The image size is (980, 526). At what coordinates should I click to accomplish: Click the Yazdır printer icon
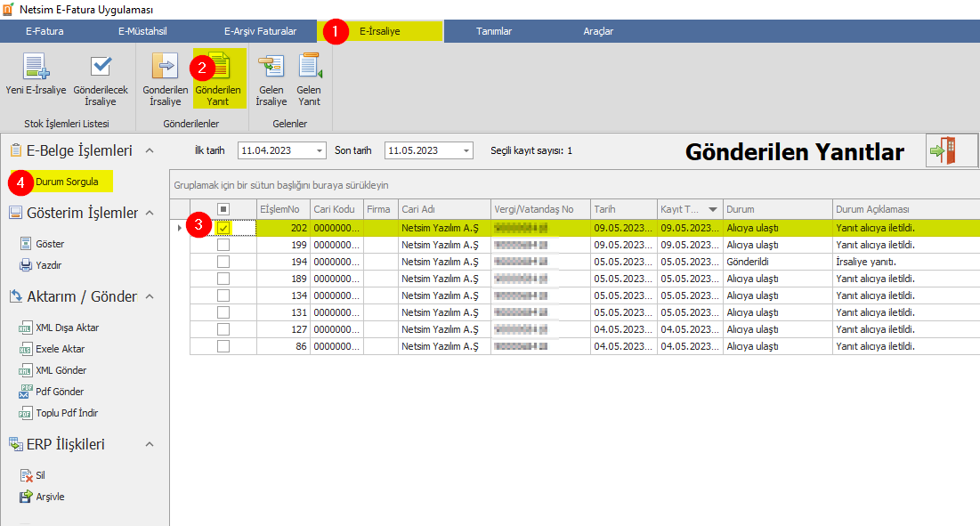pyautogui.click(x=25, y=265)
